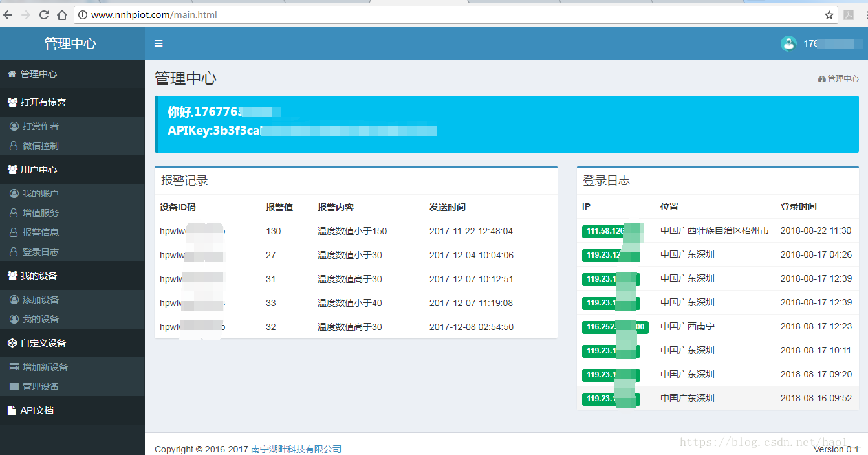Reload the page with refresh icon
The width and height of the screenshot is (868, 455).
click(44, 15)
